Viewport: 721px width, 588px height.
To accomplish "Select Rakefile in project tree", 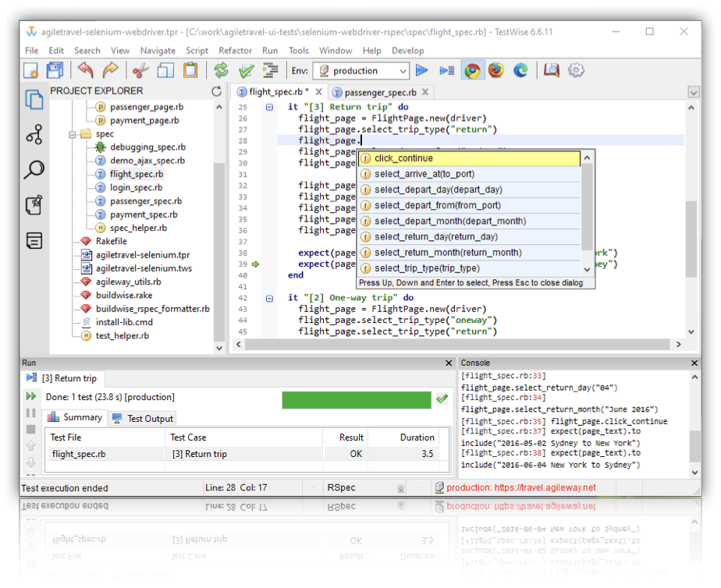I will (112, 241).
